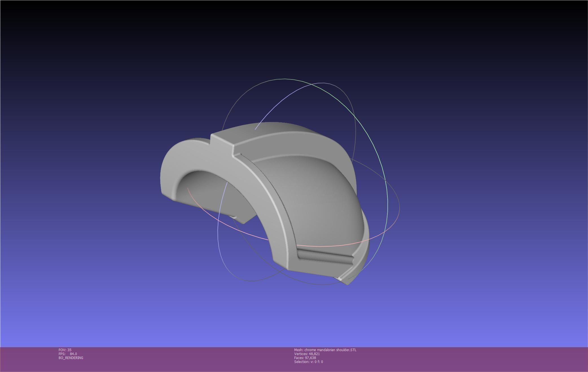588x372 pixels.
Task: Click 'Mesh: chrome mandalorian shoulder.STL' text
Action: [x=325, y=350]
